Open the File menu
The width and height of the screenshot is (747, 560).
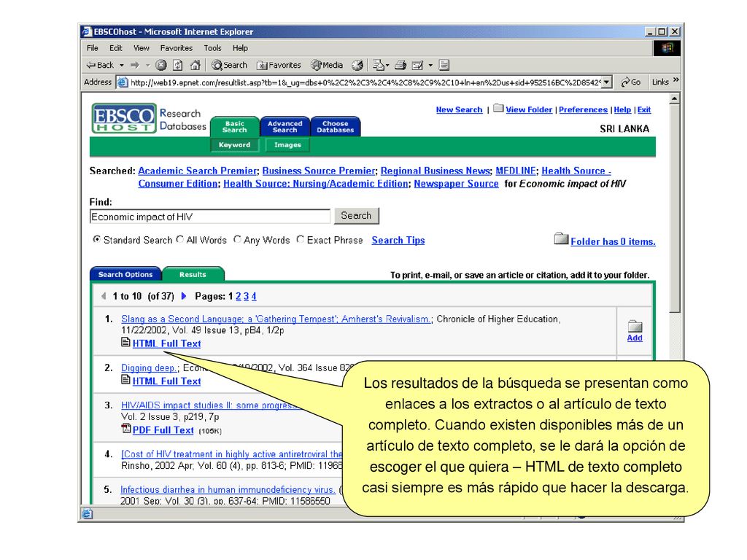click(x=93, y=48)
